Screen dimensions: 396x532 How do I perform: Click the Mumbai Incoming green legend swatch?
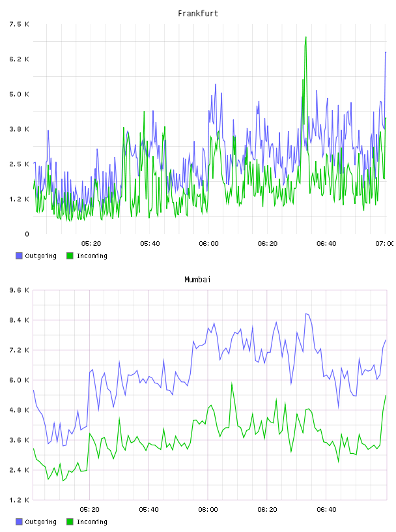click(70, 522)
